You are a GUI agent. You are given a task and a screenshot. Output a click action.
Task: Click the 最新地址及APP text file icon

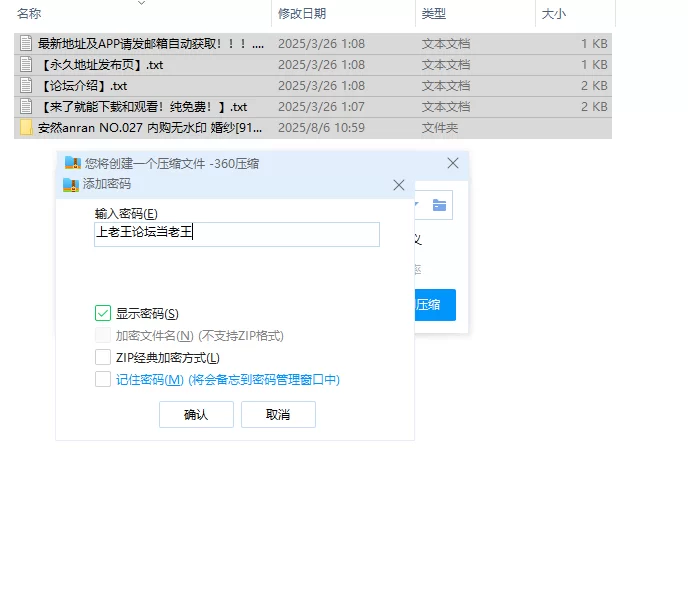pos(27,44)
